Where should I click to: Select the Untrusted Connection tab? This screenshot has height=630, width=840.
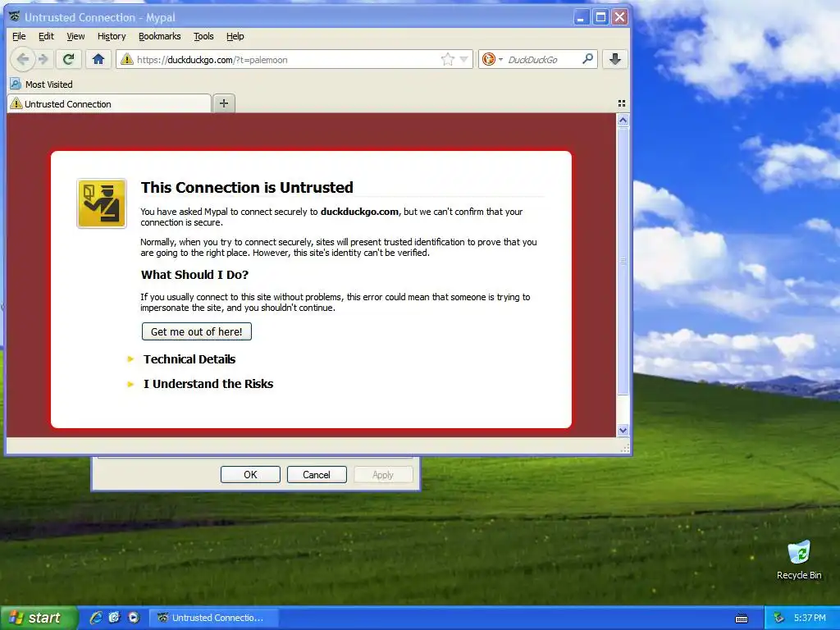click(109, 104)
